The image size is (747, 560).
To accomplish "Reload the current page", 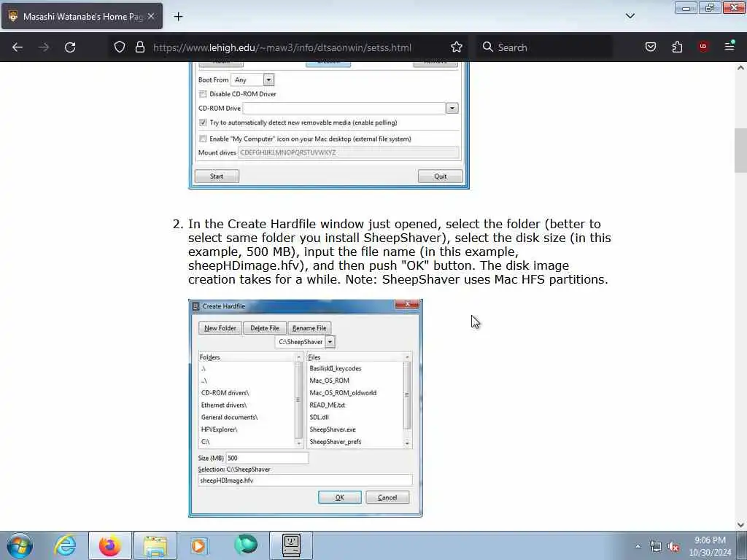I will click(x=70, y=47).
